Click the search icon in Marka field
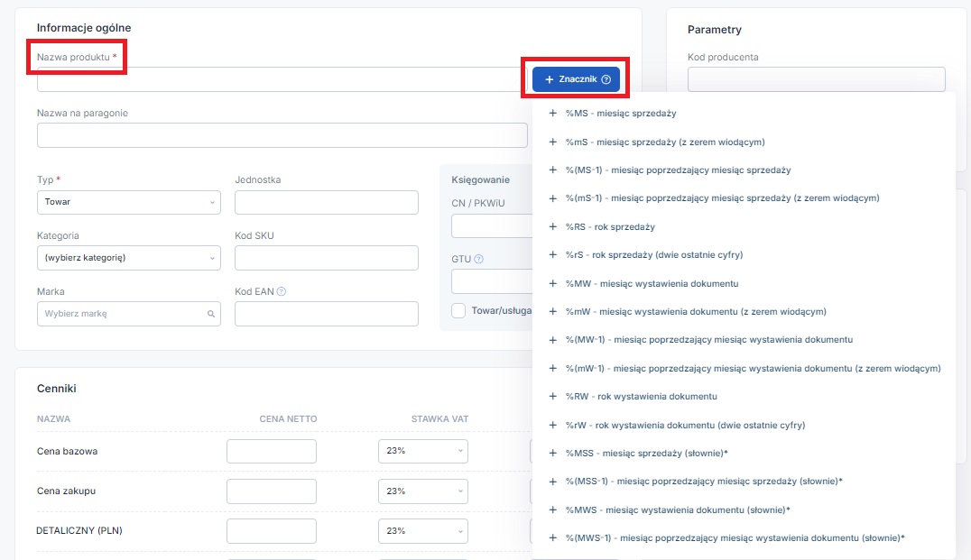971x560 pixels. tap(211, 314)
